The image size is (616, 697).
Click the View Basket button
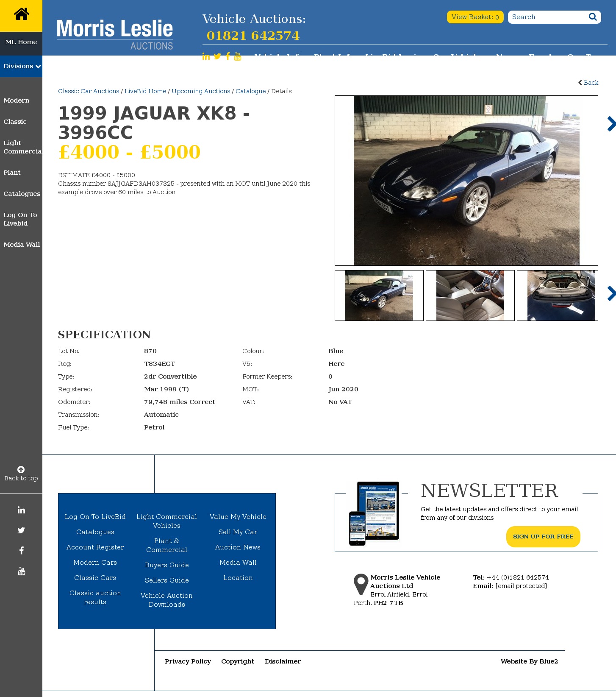(x=475, y=17)
